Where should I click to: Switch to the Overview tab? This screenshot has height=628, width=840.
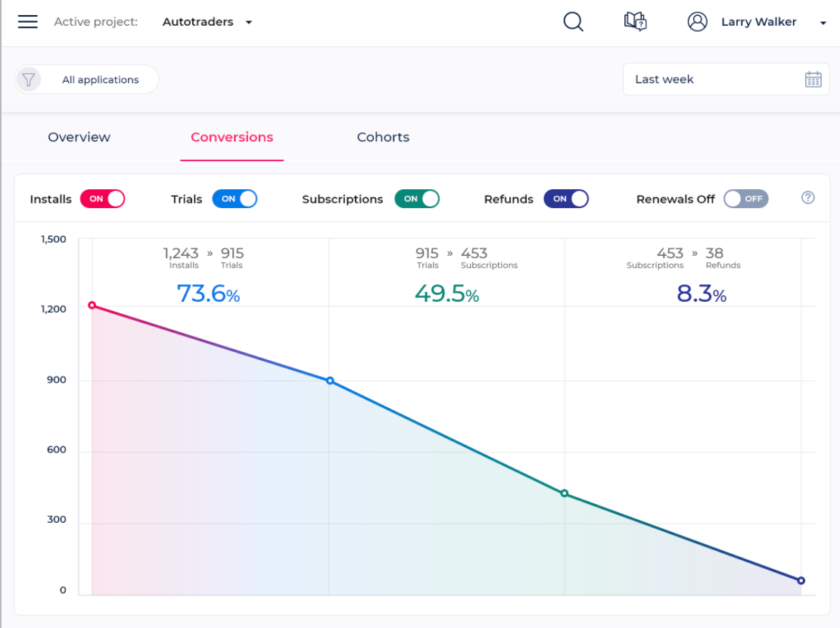(x=79, y=137)
